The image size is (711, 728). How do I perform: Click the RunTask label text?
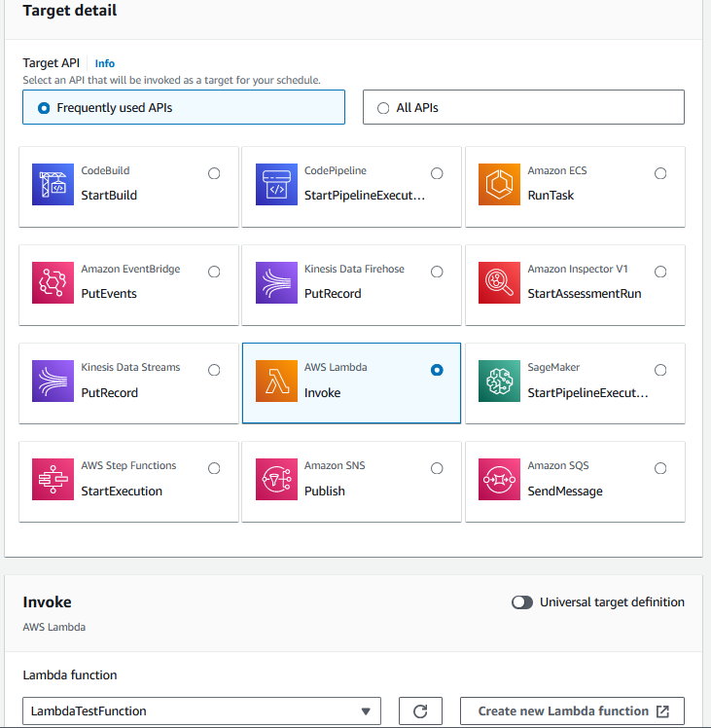pos(551,195)
